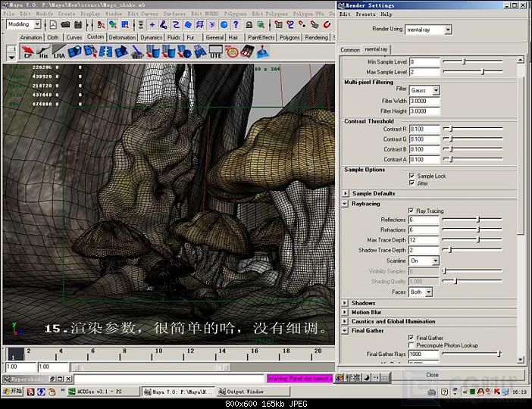Click the lock selection padlock icon
This screenshot has height=409, width=532.
coord(249,25)
